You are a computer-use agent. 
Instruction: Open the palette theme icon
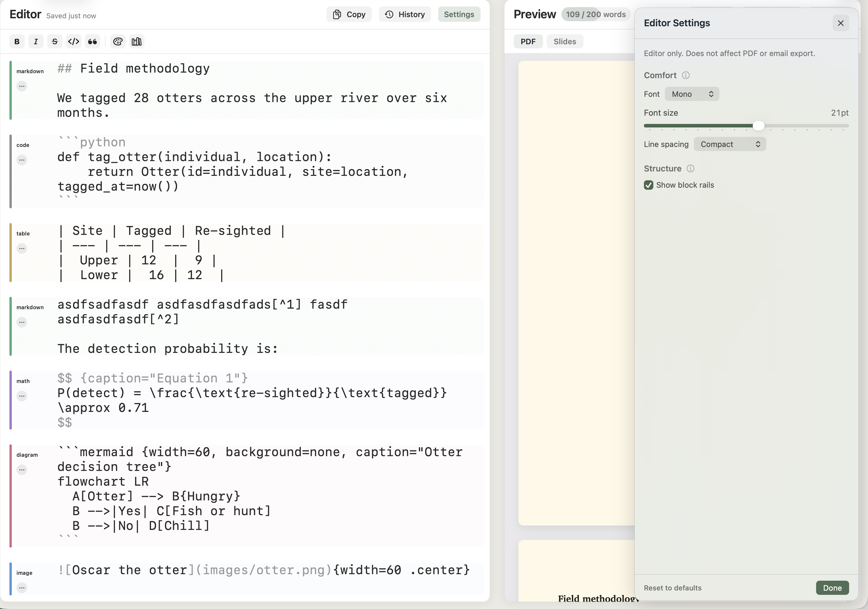coord(118,42)
